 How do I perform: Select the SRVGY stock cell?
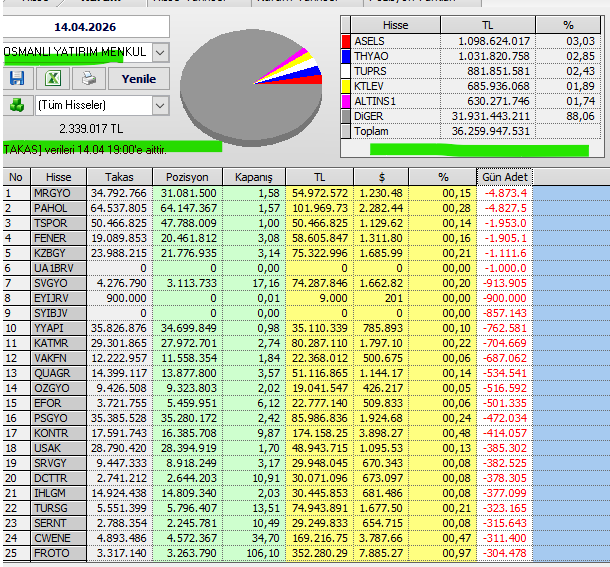point(58,463)
